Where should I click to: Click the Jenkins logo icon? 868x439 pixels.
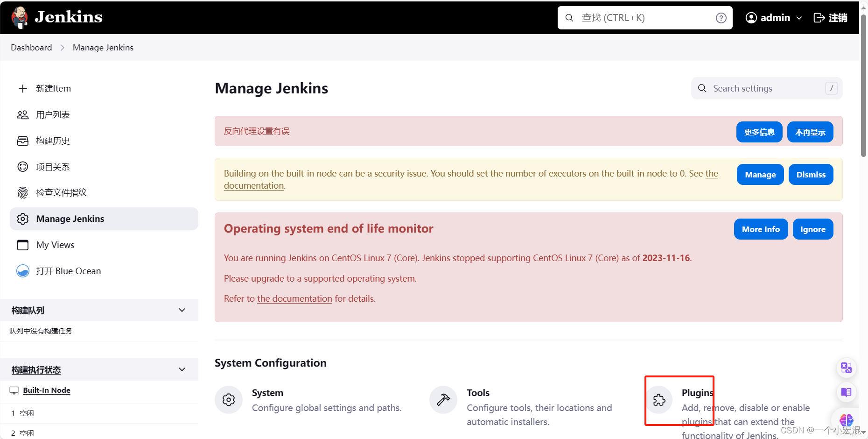(20, 17)
